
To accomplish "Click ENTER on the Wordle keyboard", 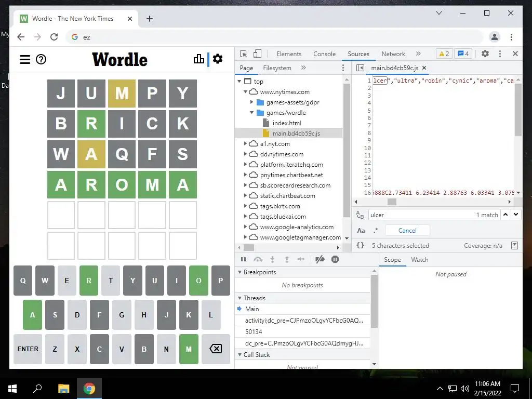I will [x=28, y=349].
